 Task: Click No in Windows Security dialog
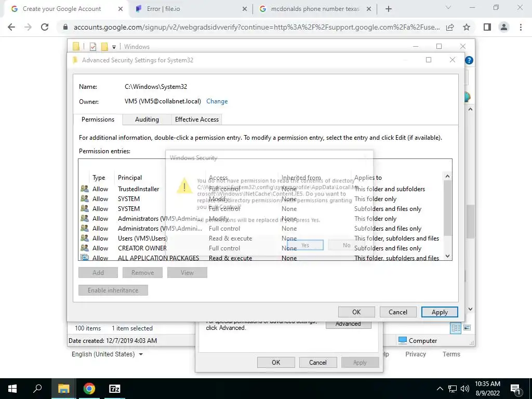(x=347, y=245)
